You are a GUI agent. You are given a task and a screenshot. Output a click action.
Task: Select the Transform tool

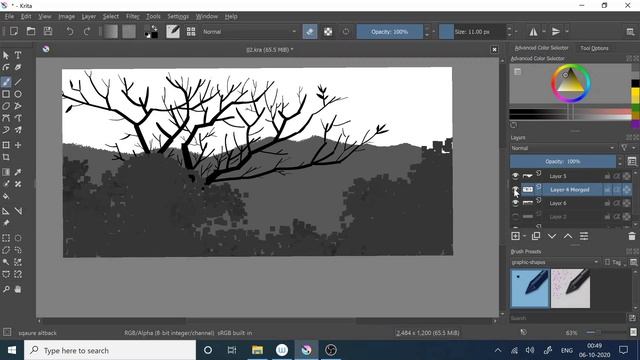pos(6,145)
